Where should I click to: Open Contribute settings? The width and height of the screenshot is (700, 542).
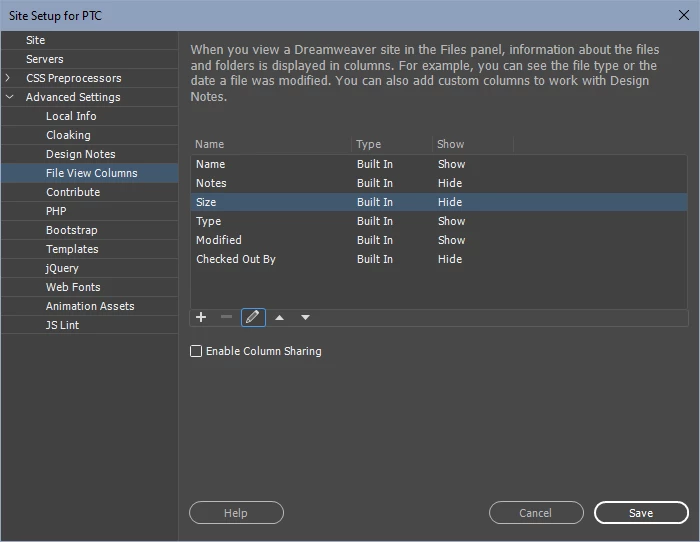[90, 192]
